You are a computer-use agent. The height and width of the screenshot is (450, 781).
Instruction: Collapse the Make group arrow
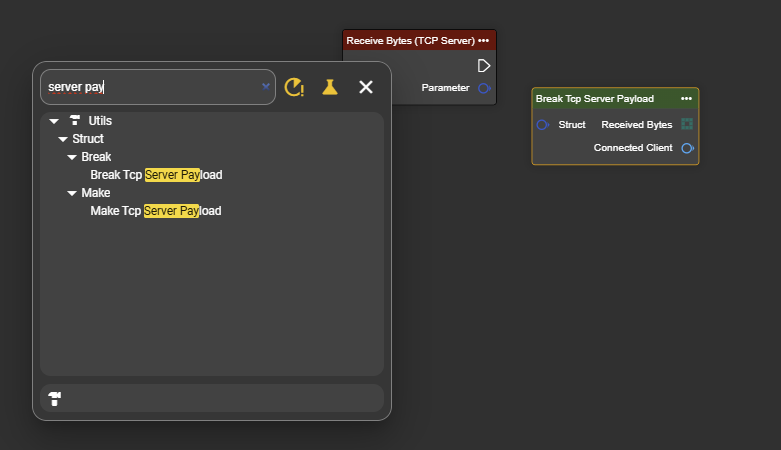click(72, 193)
